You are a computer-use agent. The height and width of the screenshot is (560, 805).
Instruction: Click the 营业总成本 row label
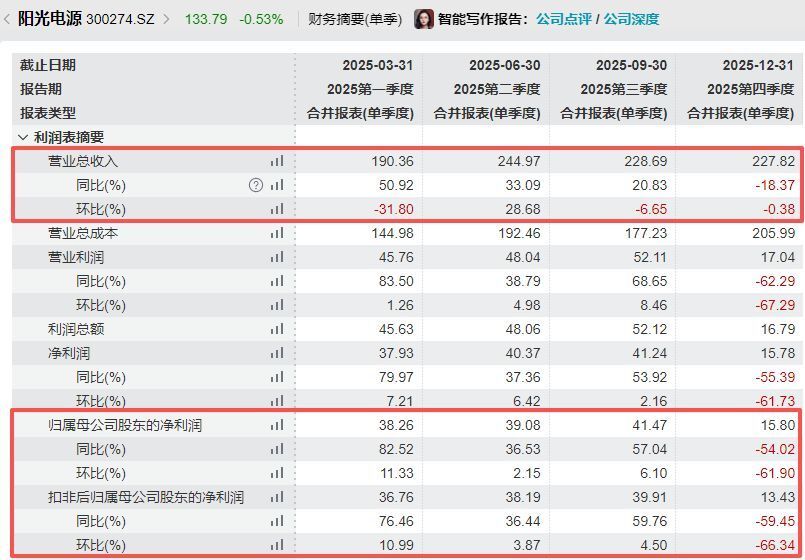coord(83,233)
